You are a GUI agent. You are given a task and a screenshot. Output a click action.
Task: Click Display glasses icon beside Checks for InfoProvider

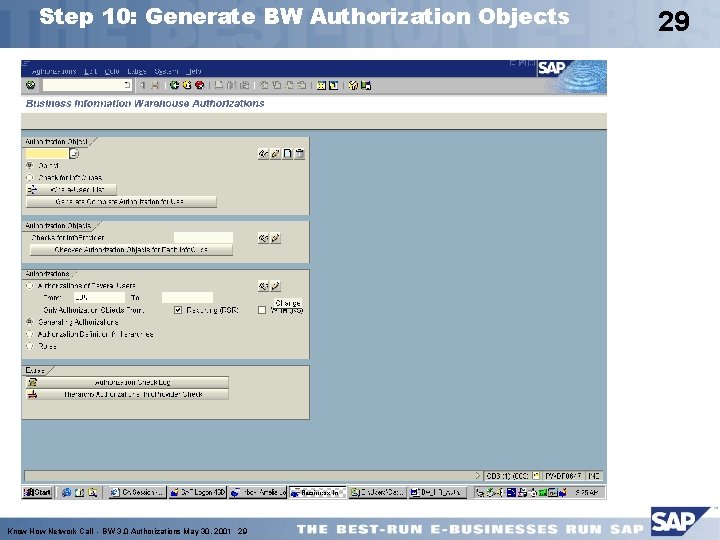click(x=263, y=238)
